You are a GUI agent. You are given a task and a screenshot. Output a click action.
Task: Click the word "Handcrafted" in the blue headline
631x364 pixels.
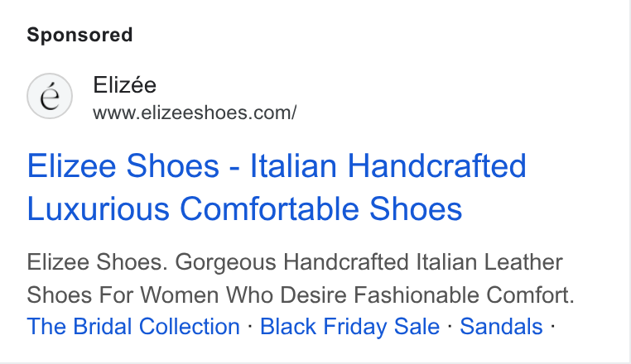tap(436, 165)
